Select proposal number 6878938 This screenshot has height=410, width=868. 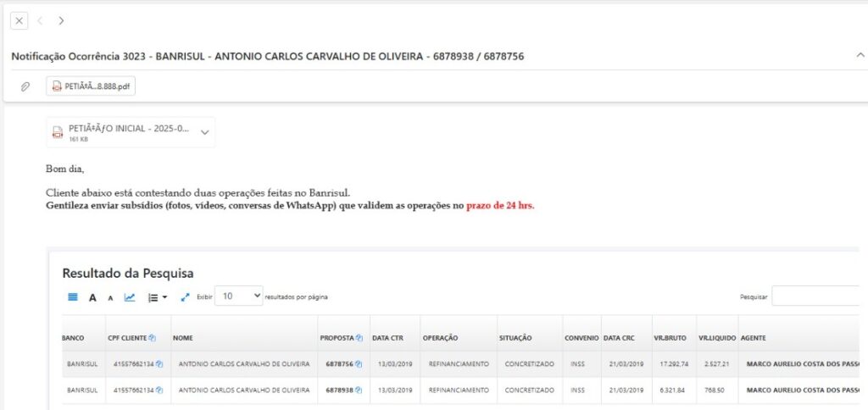[x=339, y=390]
